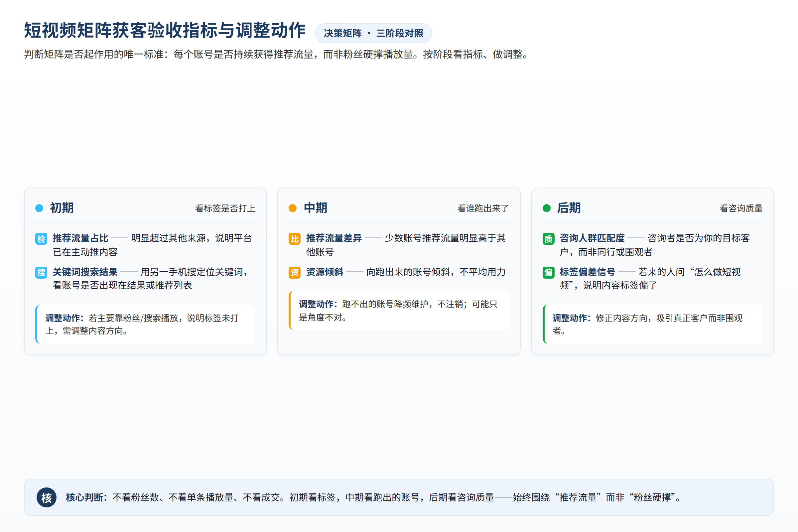Click text 向跑出来的账号倾斜，不平均用力
This screenshot has height=532, width=798.
[436, 272]
